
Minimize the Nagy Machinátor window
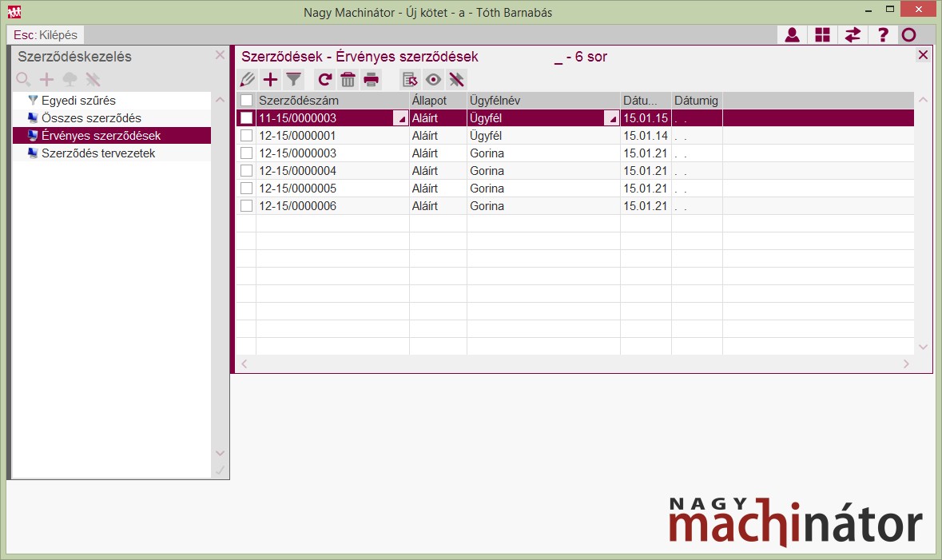pos(868,10)
